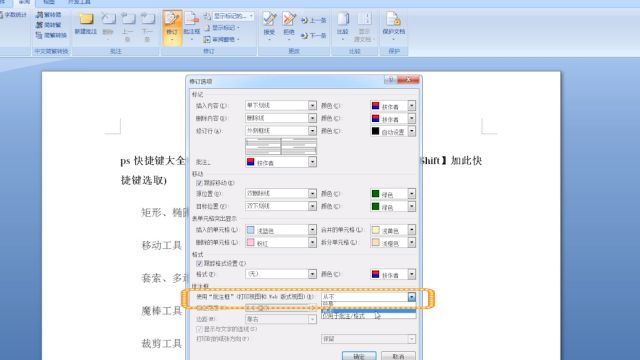Switch to the 审阅 ribbon tab

point(24,2)
